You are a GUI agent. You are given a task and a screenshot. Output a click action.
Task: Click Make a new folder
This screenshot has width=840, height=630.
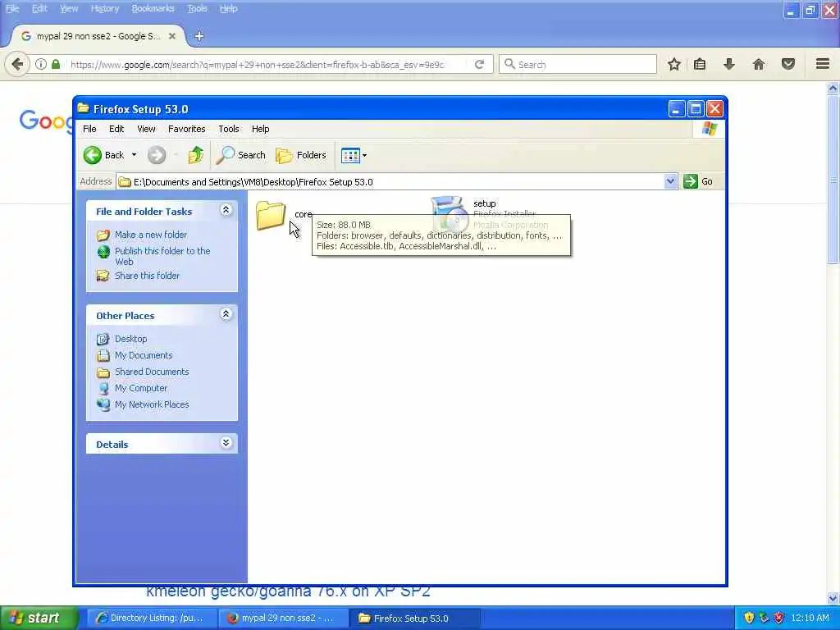(x=151, y=235)
